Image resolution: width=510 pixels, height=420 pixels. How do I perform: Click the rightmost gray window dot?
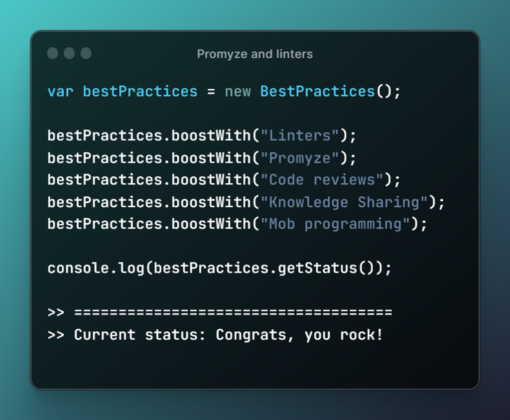pos(86,53)
